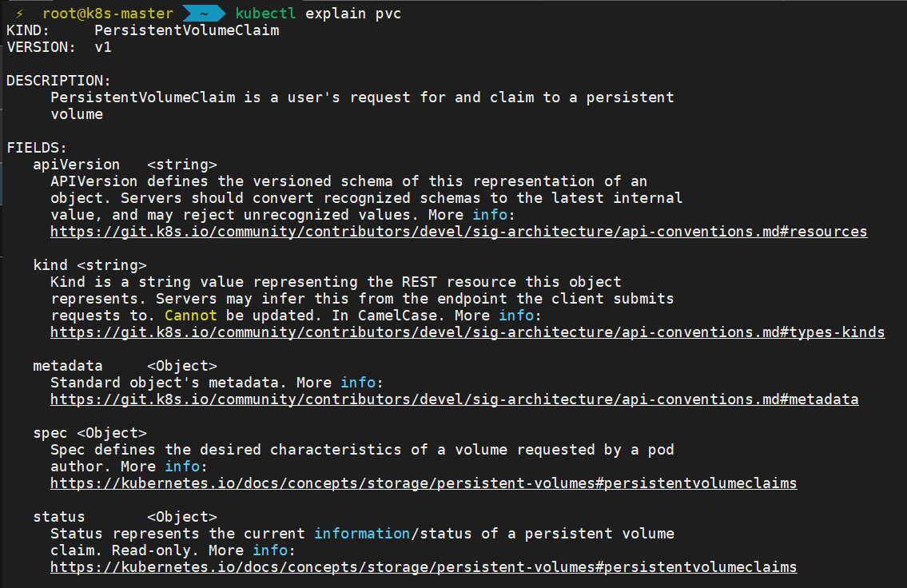Open the api-conventions.md#resources link

pyautogui.click(x=459, y=232)
